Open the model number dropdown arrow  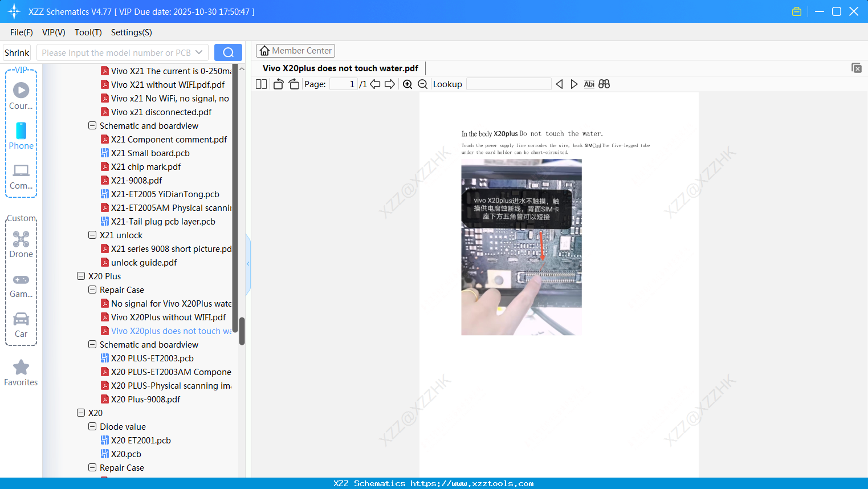click(x=199, y=52)
